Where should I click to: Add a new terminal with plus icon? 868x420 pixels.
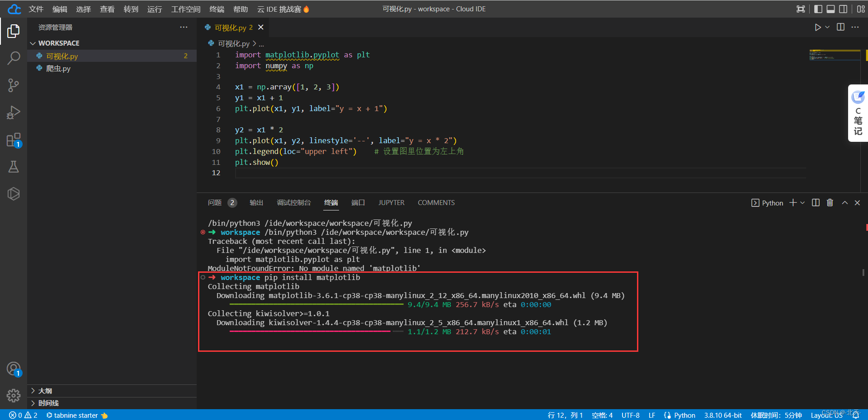click(793, 203)
